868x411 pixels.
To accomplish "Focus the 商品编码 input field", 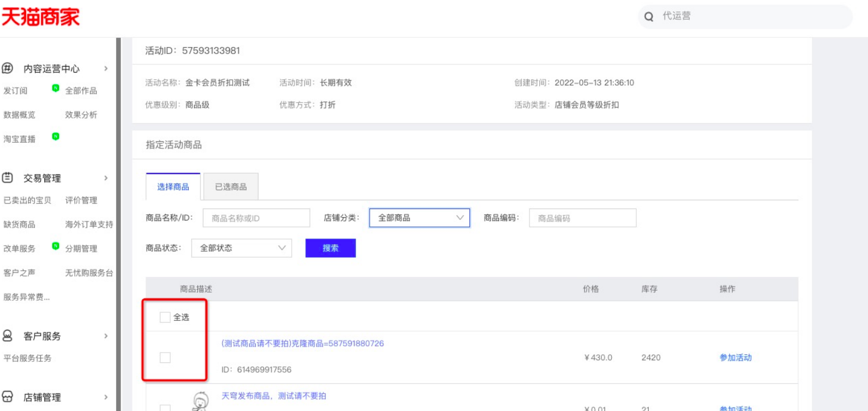I will [583, 218].
